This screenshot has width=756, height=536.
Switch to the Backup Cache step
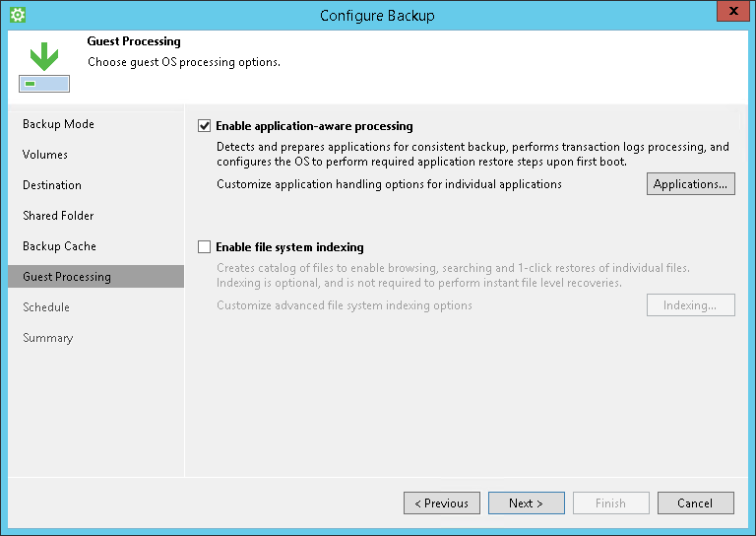(x=59, y=246)
